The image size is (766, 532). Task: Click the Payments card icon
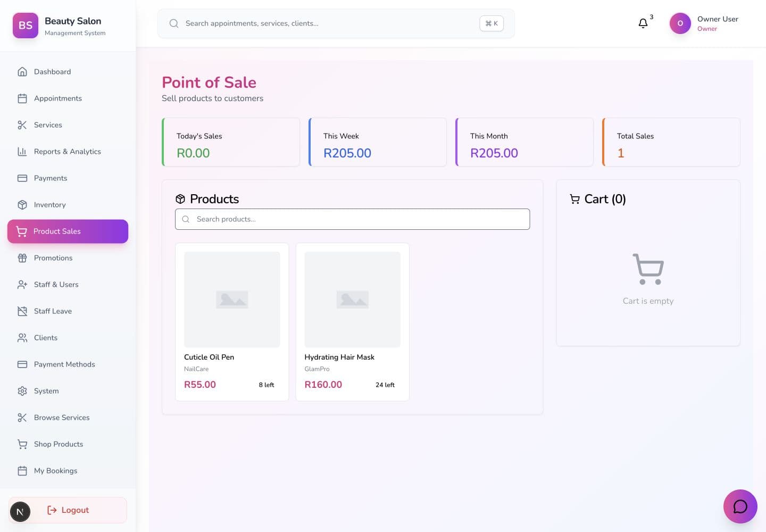tap(22, 178)
